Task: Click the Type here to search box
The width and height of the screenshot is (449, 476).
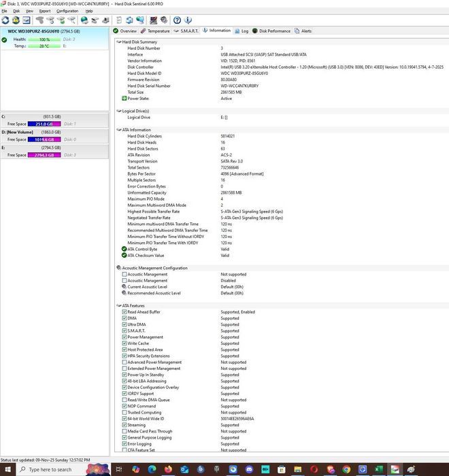Action: pyautogui.click(x=63, y=469)
